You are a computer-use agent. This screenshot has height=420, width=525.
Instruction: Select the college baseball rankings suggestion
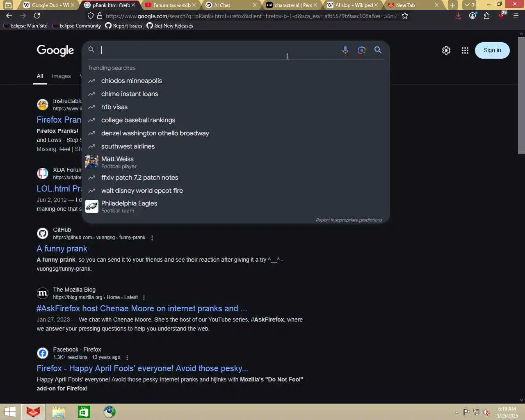coord(235,120)
